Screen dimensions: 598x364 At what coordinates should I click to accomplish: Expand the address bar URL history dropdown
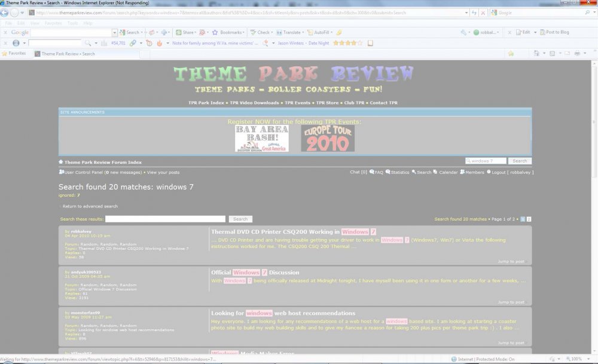465,13
